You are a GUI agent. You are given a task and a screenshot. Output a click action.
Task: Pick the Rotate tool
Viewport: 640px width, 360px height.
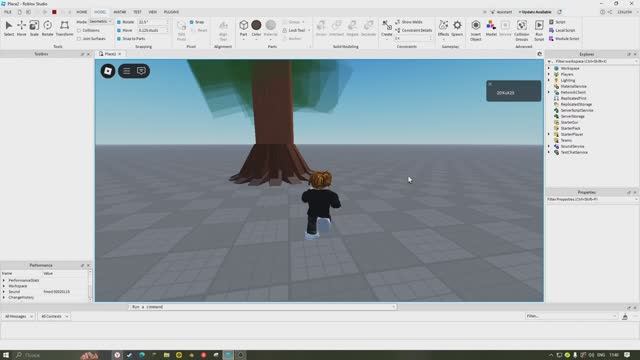(x=47, y=28)
